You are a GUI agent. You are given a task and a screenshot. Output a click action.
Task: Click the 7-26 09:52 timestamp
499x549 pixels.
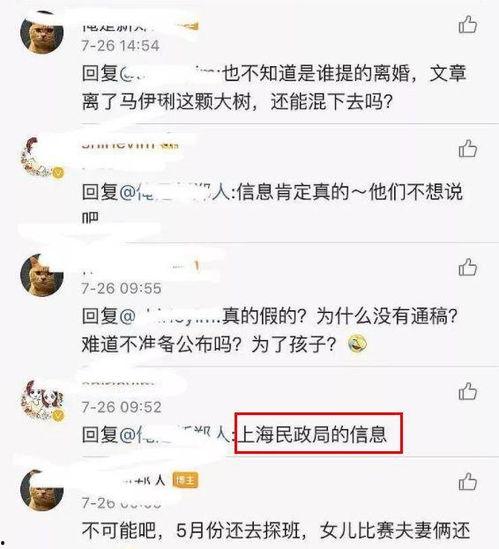click(122, 407)
